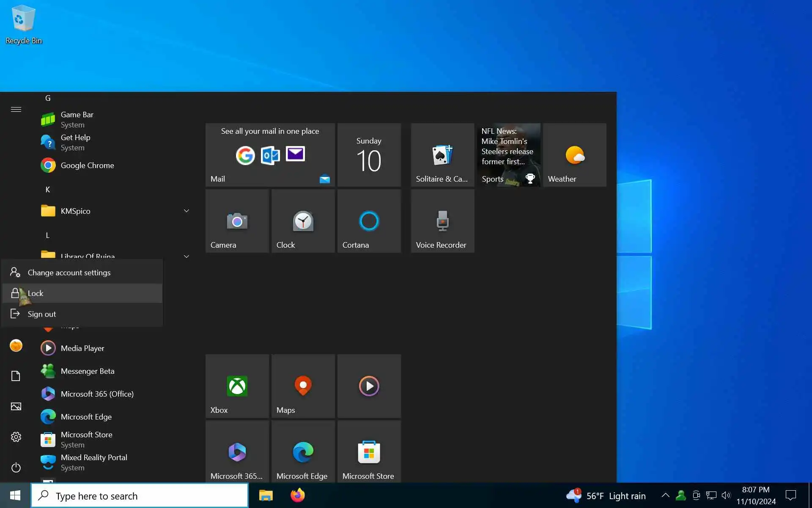
Task: Expand the Library Of Ruina folder
Action: coord(186,256)
